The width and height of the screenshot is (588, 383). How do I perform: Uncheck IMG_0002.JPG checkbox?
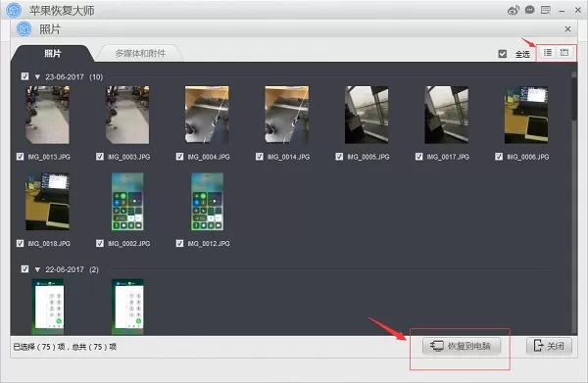(100, 243)
